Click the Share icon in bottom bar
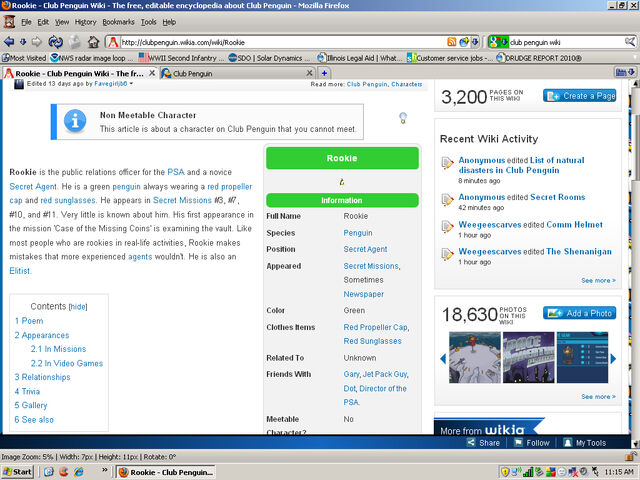640x480 pixels. point(471,442)
